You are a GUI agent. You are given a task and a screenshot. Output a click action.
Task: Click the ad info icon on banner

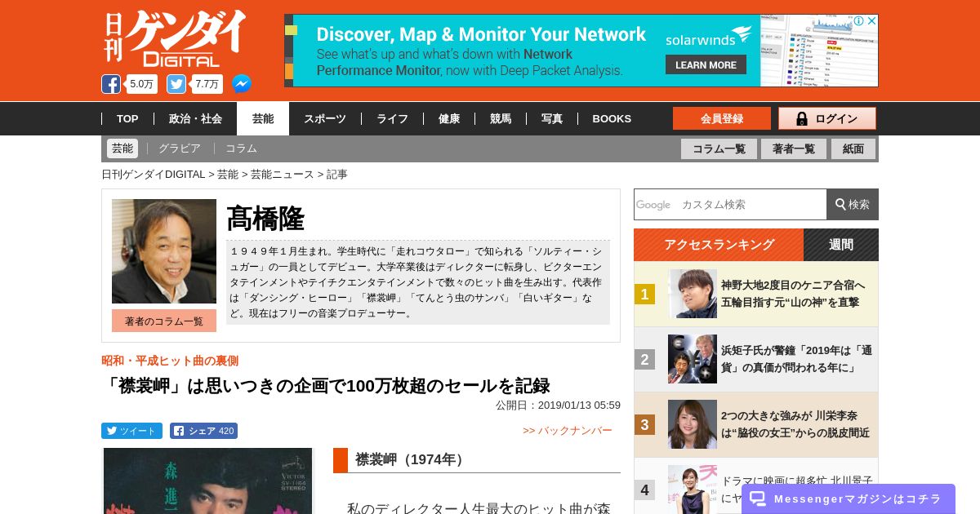point(859,21)
